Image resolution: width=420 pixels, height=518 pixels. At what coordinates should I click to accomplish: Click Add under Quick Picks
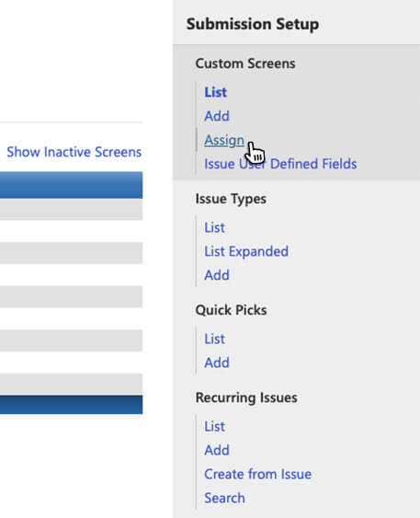tap(217, 363)
